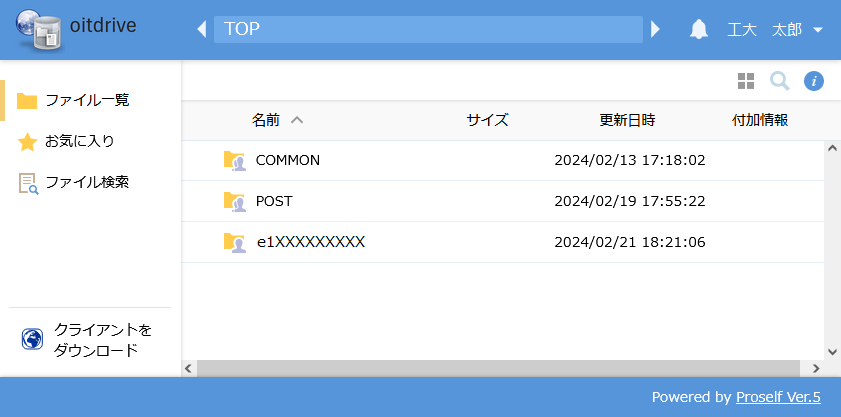Go to next folder with right arrow
This screenshot has width=841, height=417.
pyautogui.click(x=655, y=29)
